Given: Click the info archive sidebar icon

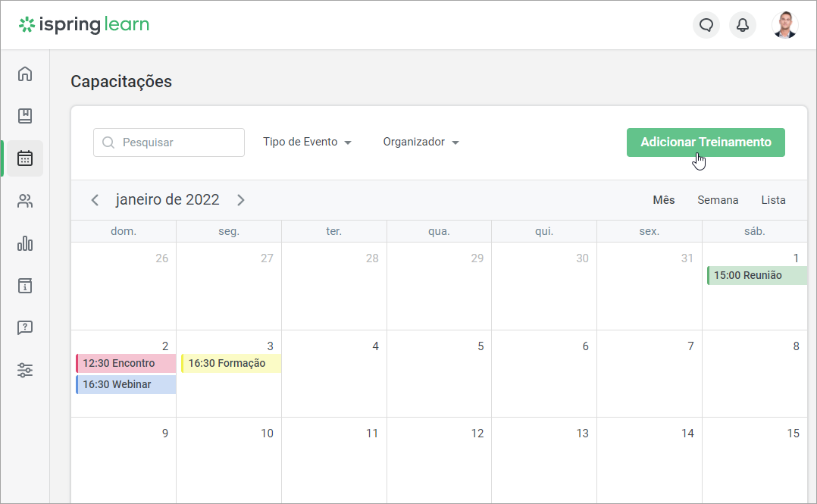Looking at the screenshot, I should click(25, 286).
